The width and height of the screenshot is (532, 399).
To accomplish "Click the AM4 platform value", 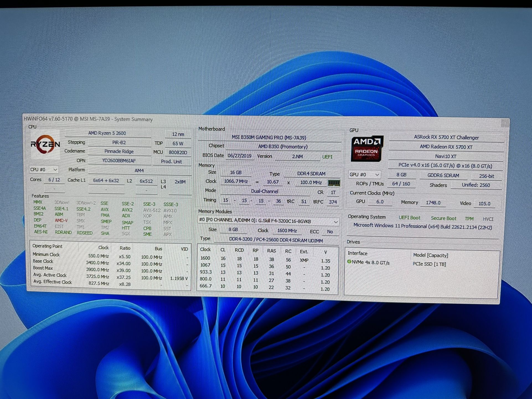I will 140,171.
